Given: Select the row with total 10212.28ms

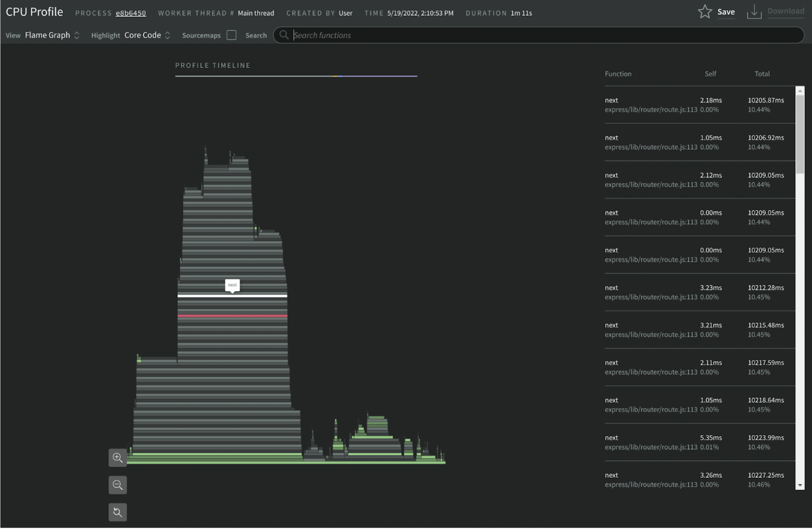Looking at the screenshot, I should (700, 292).
